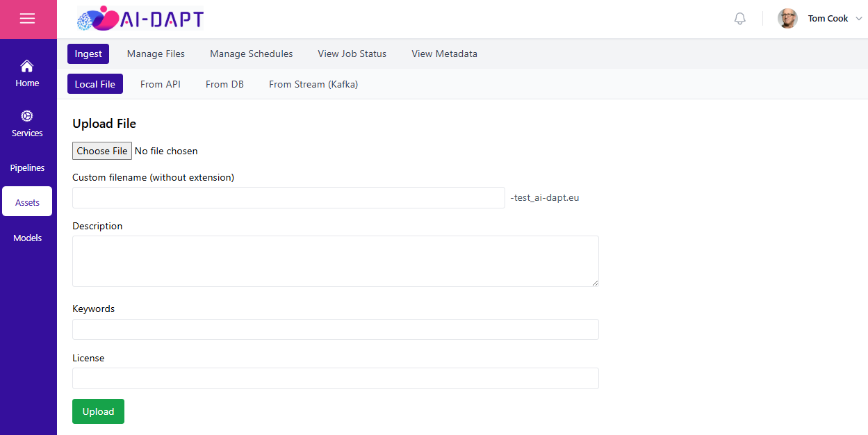Open the View Metadata tab
Image resolution: width=868 pixels, height=435 pixels.
coord(444,54)
